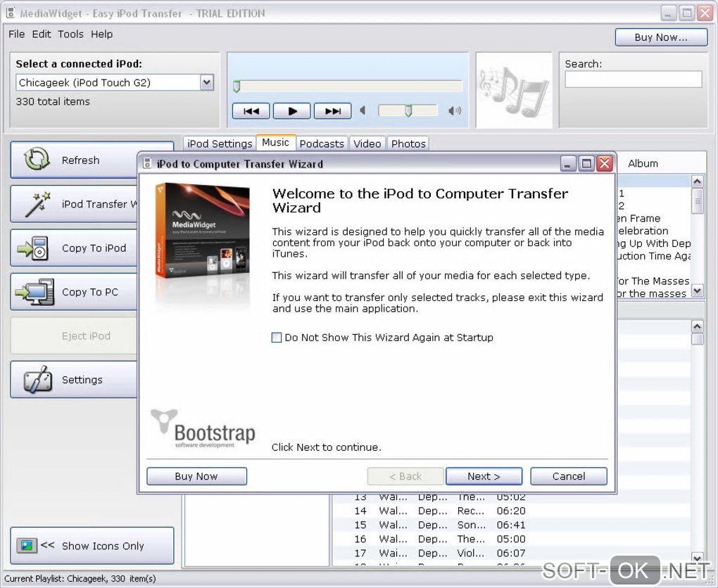Select track row 16 with time 05:00

tap(511, 539)
